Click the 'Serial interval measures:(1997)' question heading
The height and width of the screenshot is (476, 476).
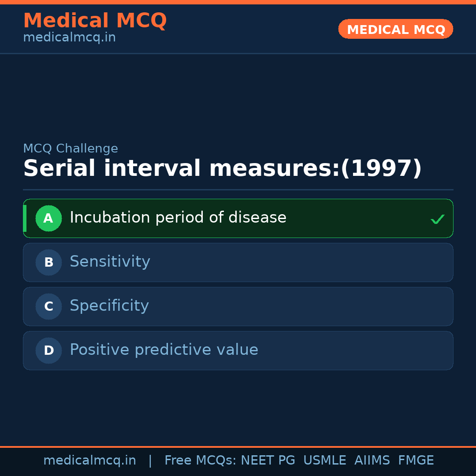click(x=222, y=169)
